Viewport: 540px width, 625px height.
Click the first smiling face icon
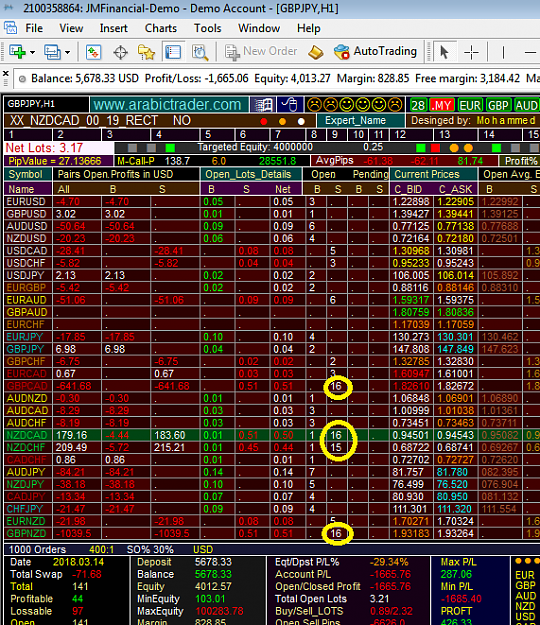click(347, 105)
